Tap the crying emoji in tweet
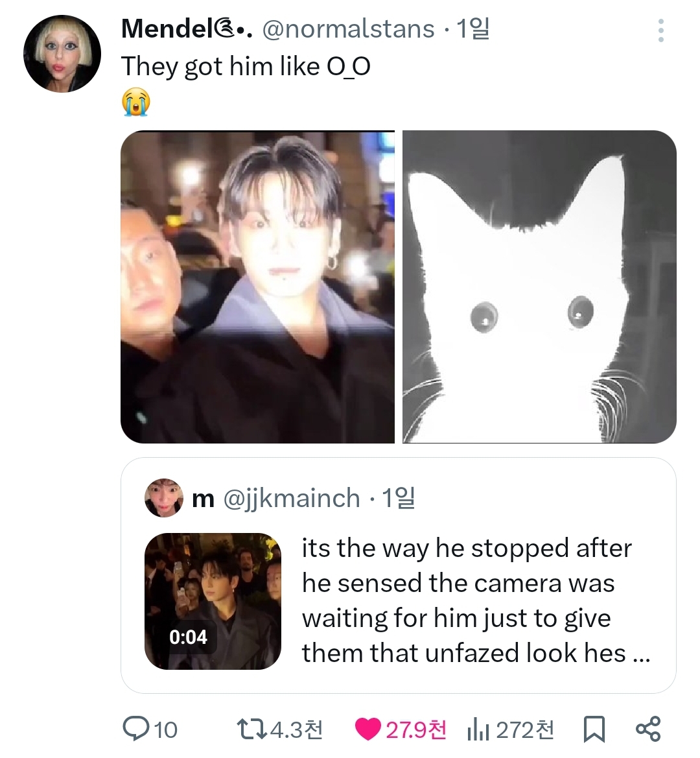The width and height of the screenshot is (700, 758). (x=135, y=102)
